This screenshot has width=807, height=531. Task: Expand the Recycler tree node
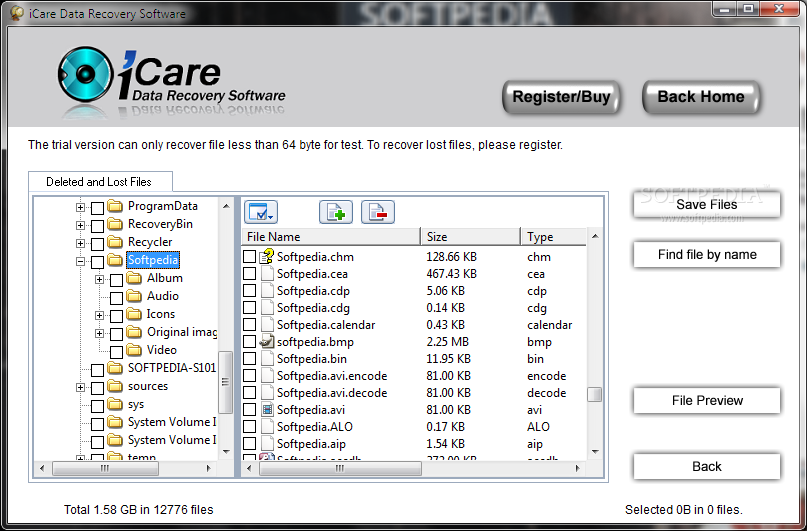(x=80, y=243)
